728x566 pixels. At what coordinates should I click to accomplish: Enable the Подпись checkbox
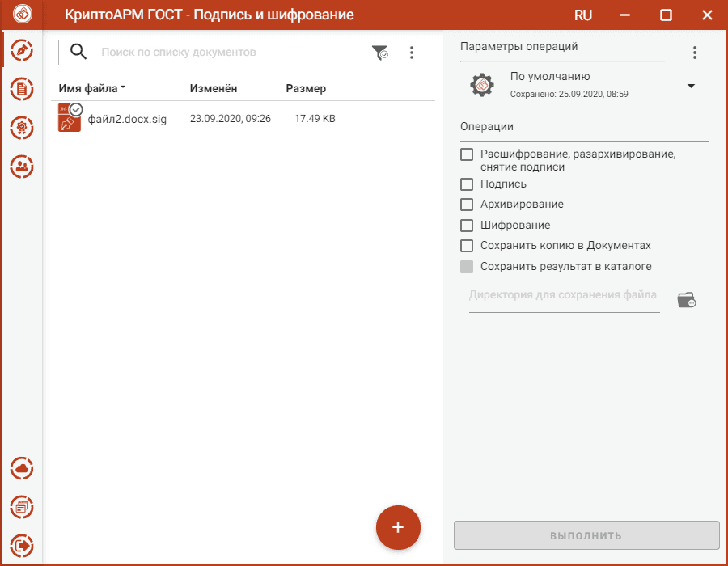click(467, 184)
